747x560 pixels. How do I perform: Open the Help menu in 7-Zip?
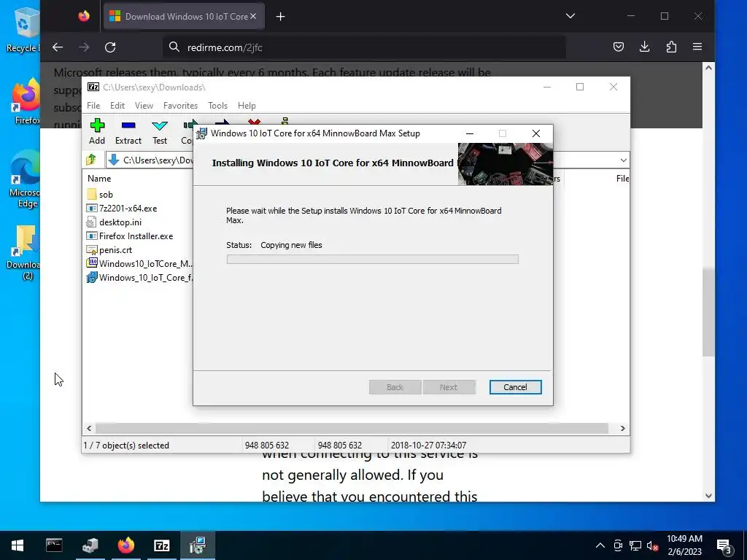(247, 105)
